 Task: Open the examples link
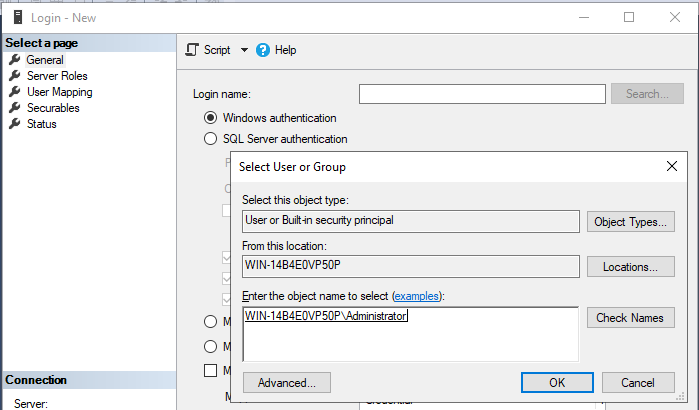417,296
